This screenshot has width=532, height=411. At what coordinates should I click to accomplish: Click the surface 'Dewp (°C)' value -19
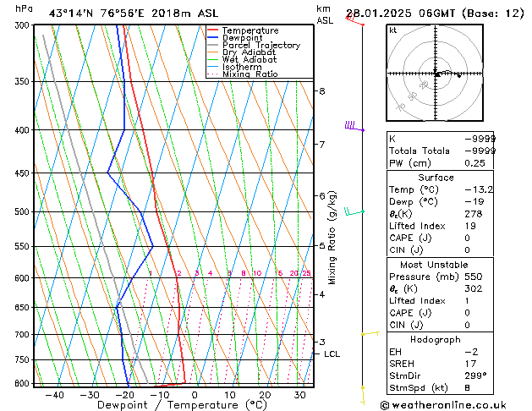click(474, 202)
